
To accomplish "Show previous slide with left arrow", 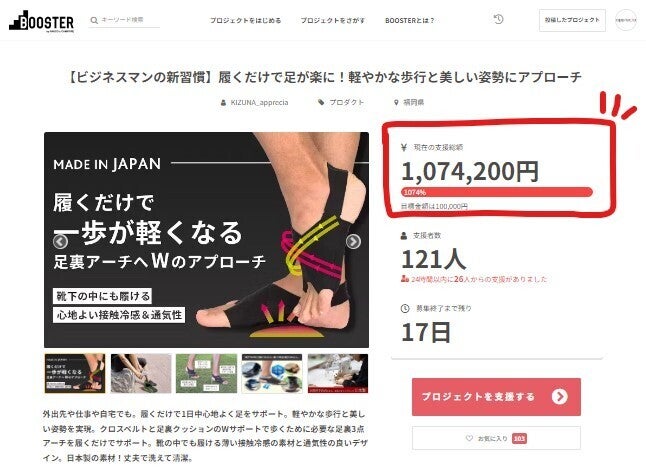I will coord(61,241).
